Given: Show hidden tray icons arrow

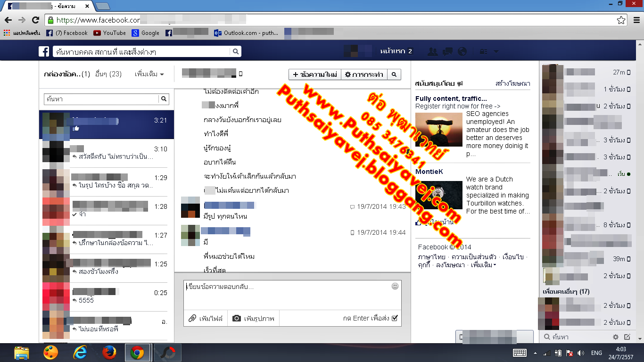Looking at the screenshot, I should pyautogui.click(x=535, y=353).
